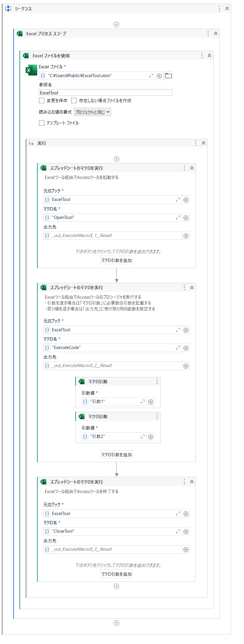
Task: Click マクロ引数を追加 in the CloseTool activity
Action: pyautogui.click(x=116, y=574)
